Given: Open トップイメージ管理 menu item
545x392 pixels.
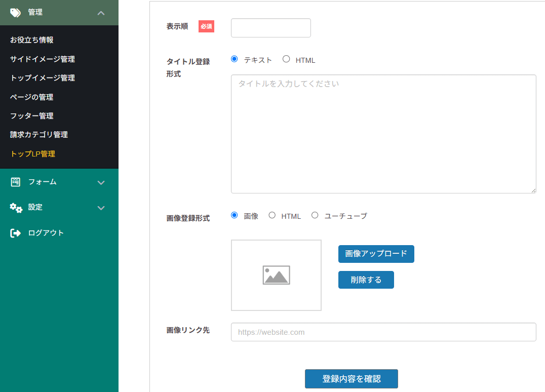Looking at the screenshot, I should click(x=43, y=78).
